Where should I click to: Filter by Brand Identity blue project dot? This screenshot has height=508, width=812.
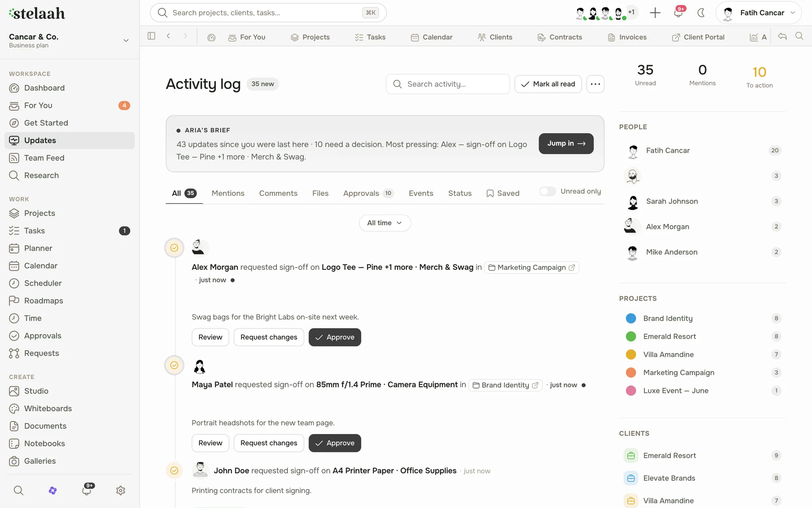631,318
